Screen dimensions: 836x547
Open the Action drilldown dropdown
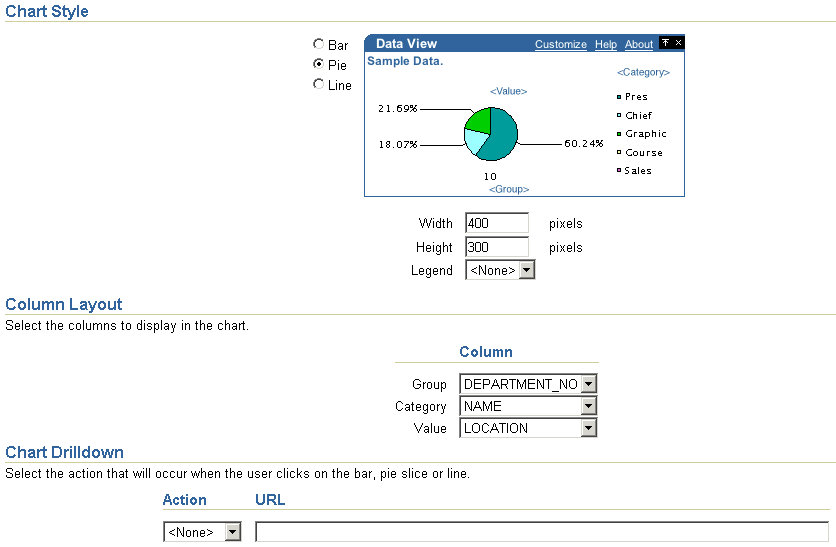202,532
